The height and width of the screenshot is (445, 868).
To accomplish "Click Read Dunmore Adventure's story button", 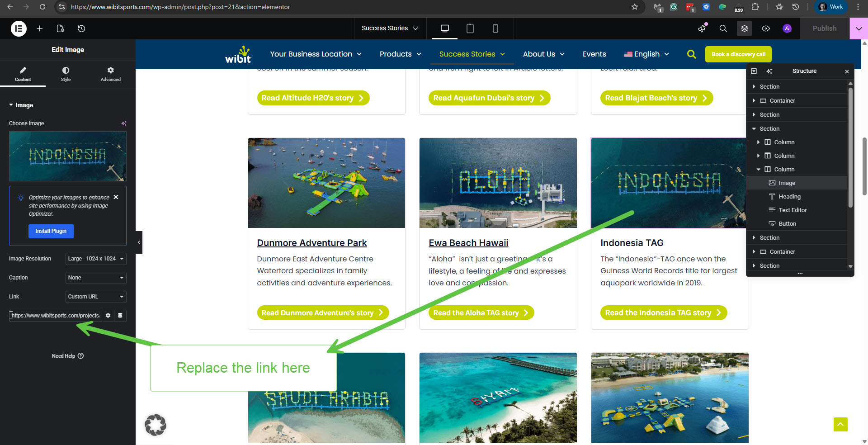I will click(323, 313).
